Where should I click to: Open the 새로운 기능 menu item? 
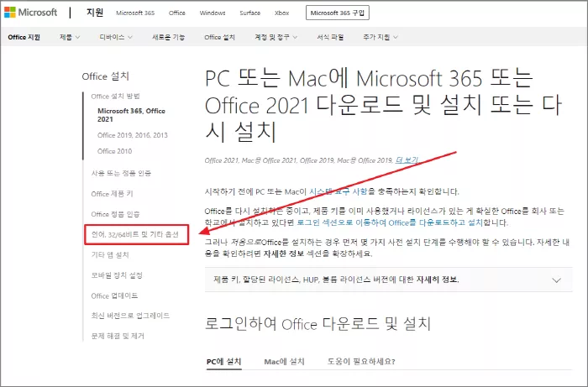click(168, 37)
